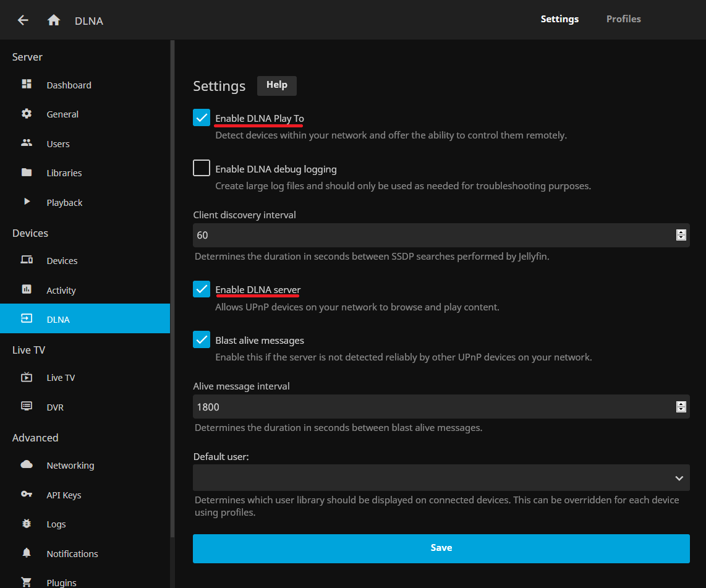Select the Live TV icon
The height and width of the screenshot is (588, 706).
[27, 377]
